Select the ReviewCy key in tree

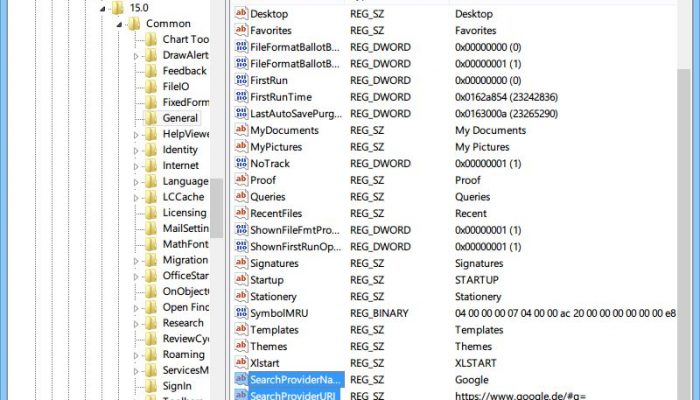pos(185,338)
